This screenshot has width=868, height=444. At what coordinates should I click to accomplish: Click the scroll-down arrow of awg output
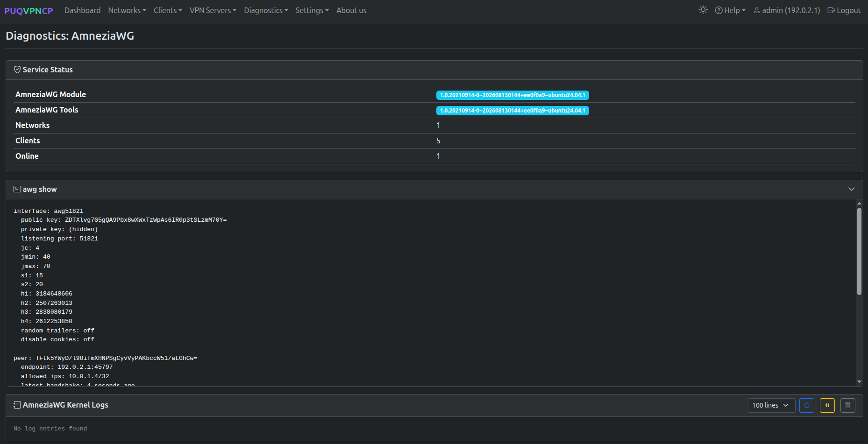[x=859, y=382]
